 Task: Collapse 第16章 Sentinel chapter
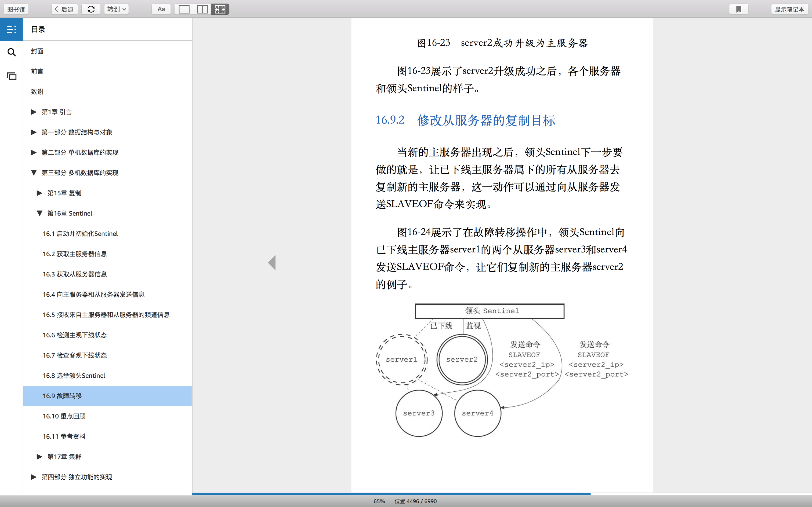pos(39,213)
